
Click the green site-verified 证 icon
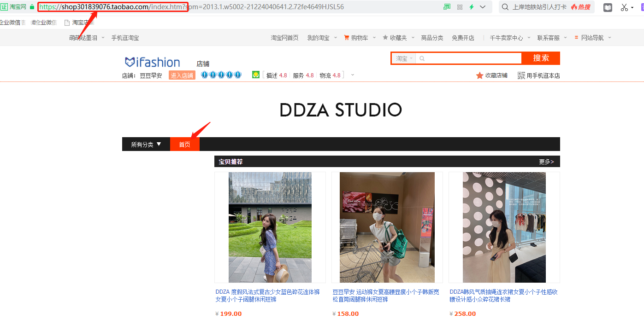coord(4,7)
